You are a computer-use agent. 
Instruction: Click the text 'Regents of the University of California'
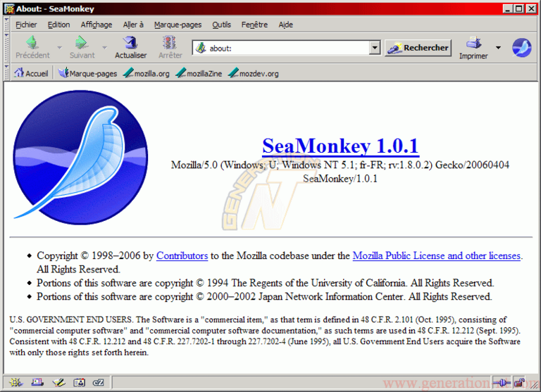[x=327, y=283]
